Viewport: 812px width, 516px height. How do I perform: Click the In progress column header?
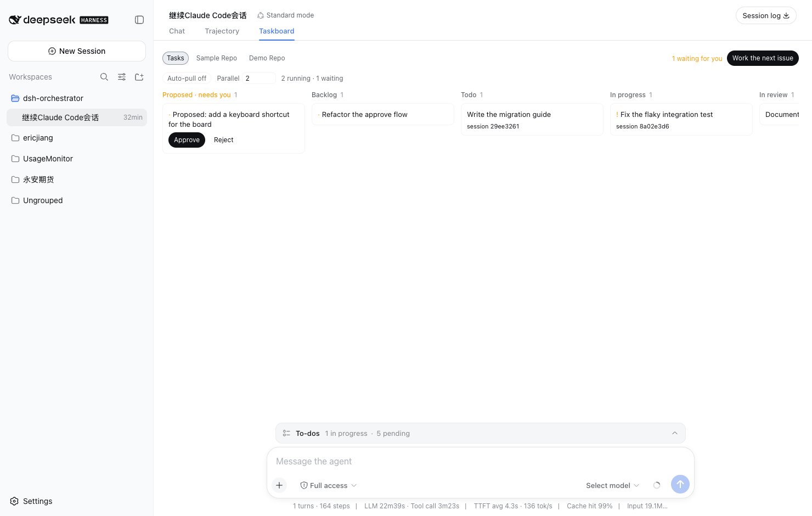click(x=628, y=95)
